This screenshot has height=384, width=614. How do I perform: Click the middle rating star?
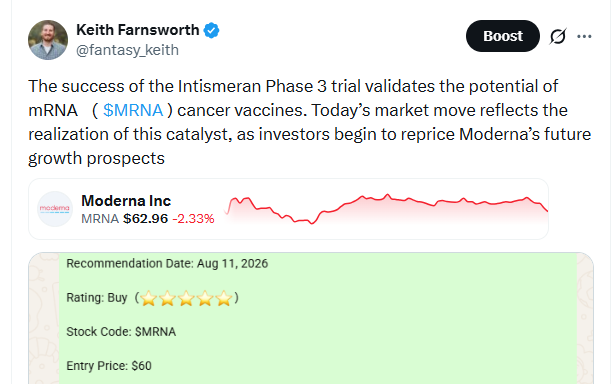[x=186, y=298]
